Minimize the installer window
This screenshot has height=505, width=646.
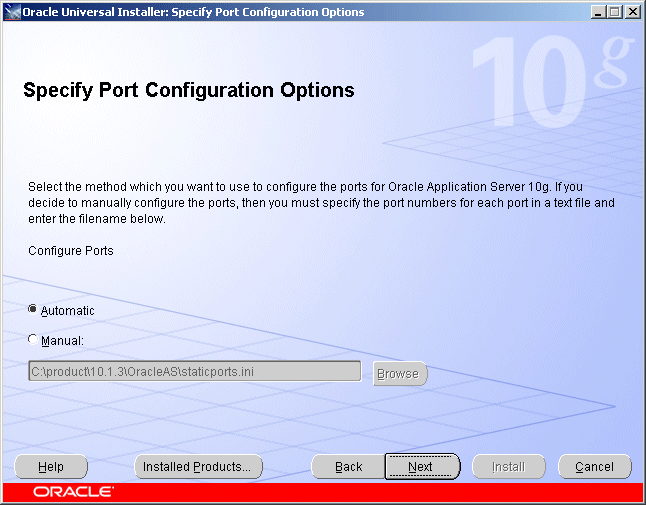pos(598,12)
